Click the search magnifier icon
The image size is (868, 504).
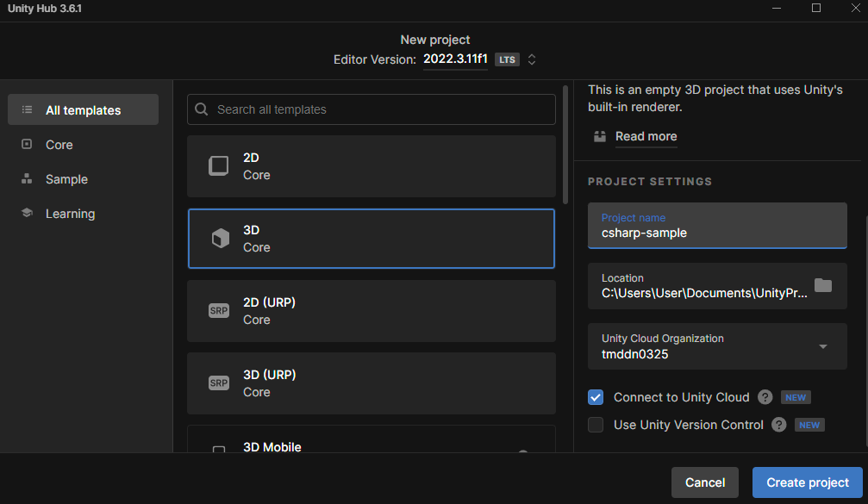(202, 109)
